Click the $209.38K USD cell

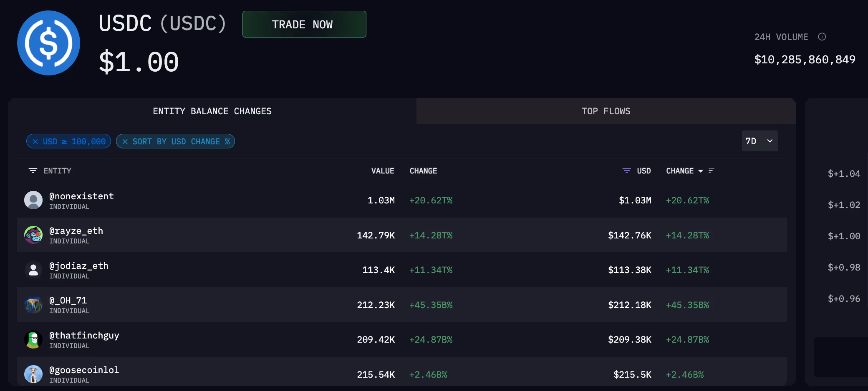point(630,340)
